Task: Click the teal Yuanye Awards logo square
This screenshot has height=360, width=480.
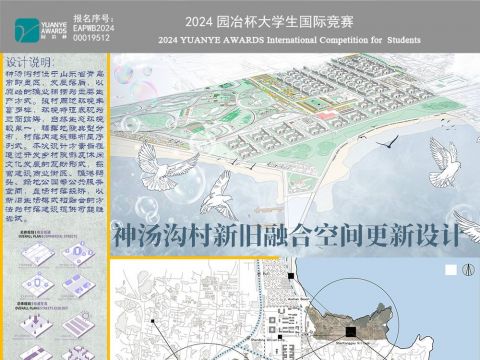Action: click(x=27, y=30)
